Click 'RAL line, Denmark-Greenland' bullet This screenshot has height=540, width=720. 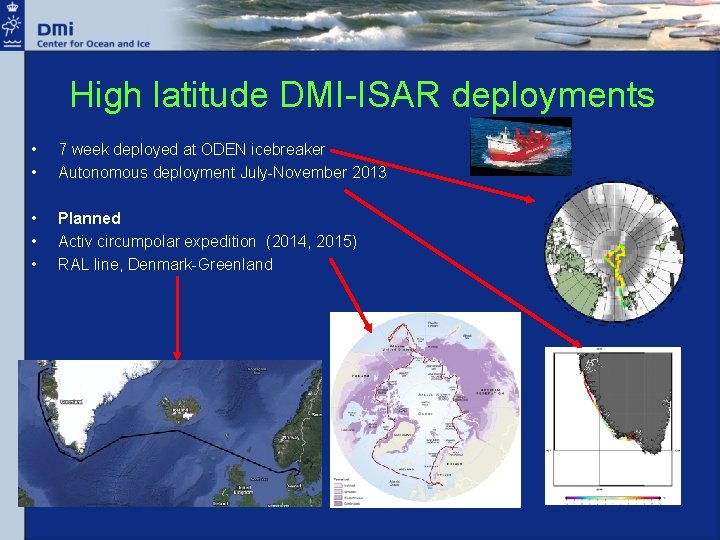165,264
